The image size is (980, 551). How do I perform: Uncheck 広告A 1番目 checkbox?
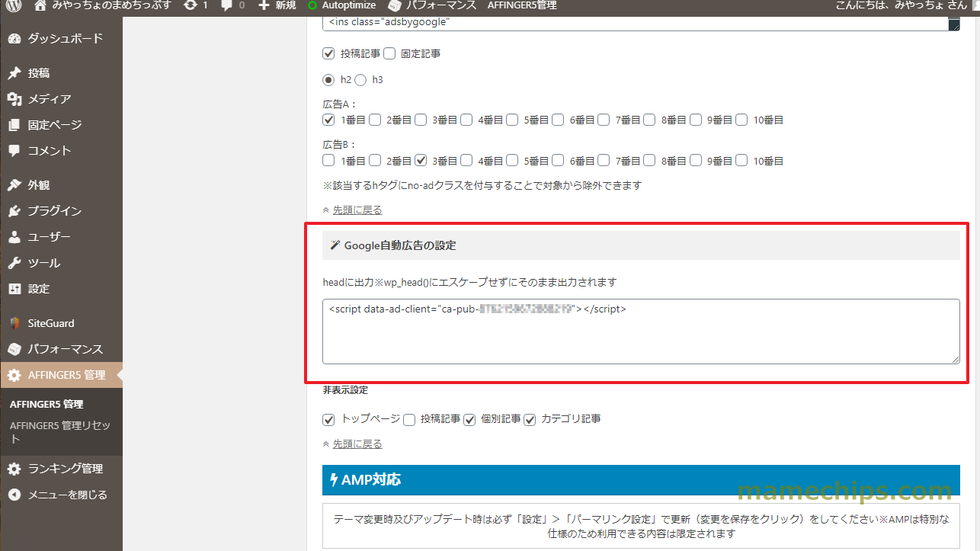(x=329, y=120)
